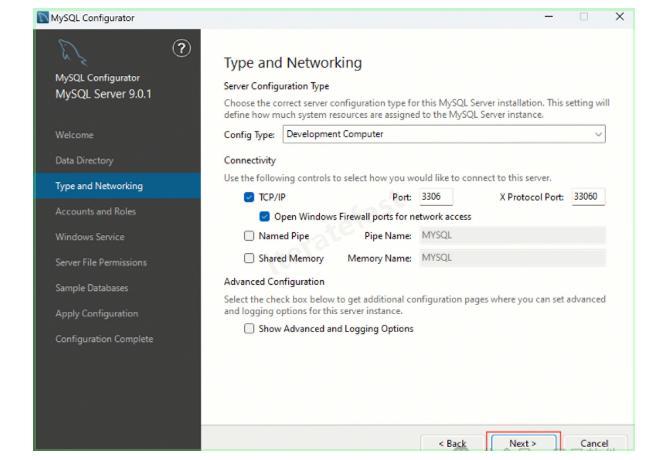Minimize the MySQL Configurator window
The image size is (669, 460).
[x=549, y=17]
